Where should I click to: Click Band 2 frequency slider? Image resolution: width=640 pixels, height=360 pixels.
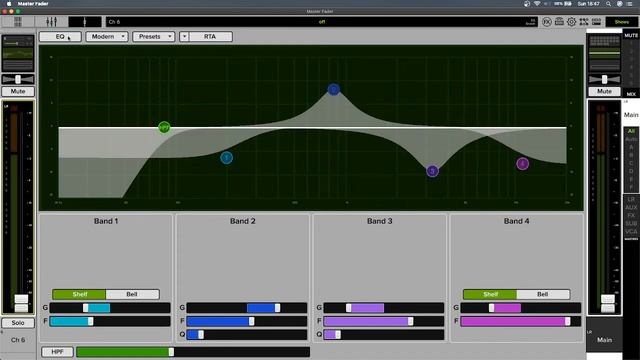coord(247,321)
